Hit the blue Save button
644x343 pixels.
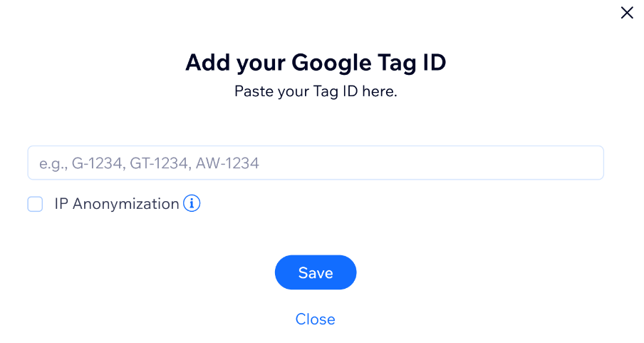pyautogui.click(x=316, y=272)
